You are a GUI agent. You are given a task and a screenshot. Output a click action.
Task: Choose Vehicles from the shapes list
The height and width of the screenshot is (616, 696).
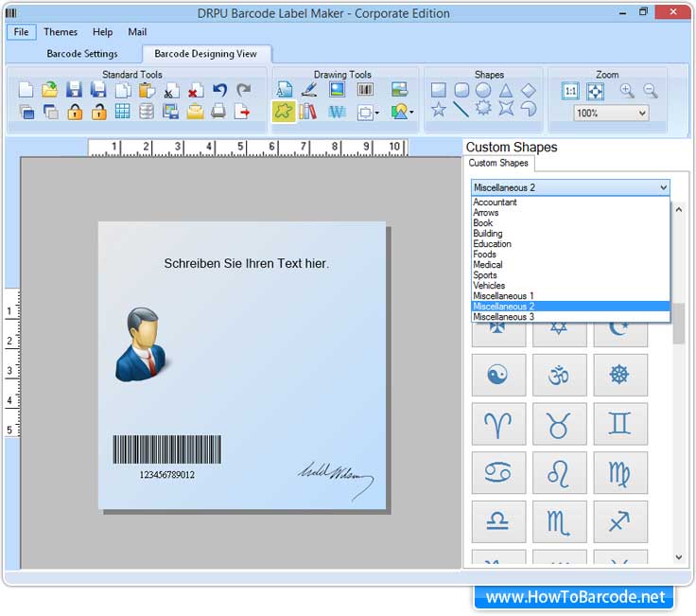(570, 285)
